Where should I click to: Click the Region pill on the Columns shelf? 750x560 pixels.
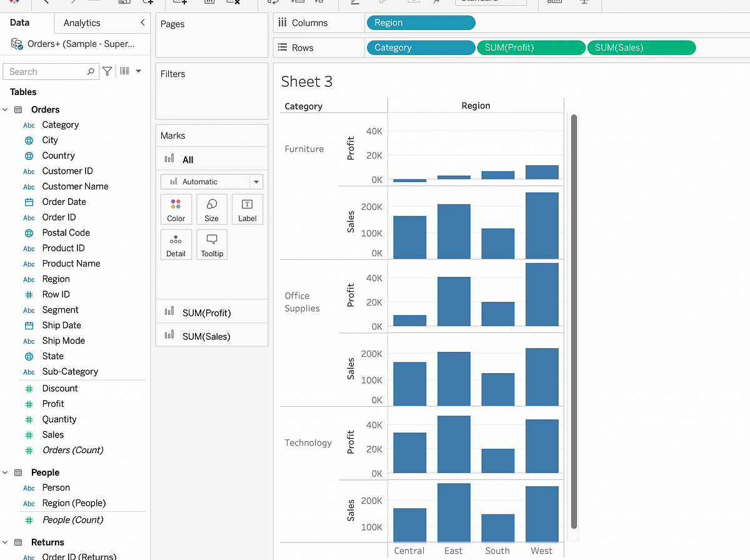[421, 22]
